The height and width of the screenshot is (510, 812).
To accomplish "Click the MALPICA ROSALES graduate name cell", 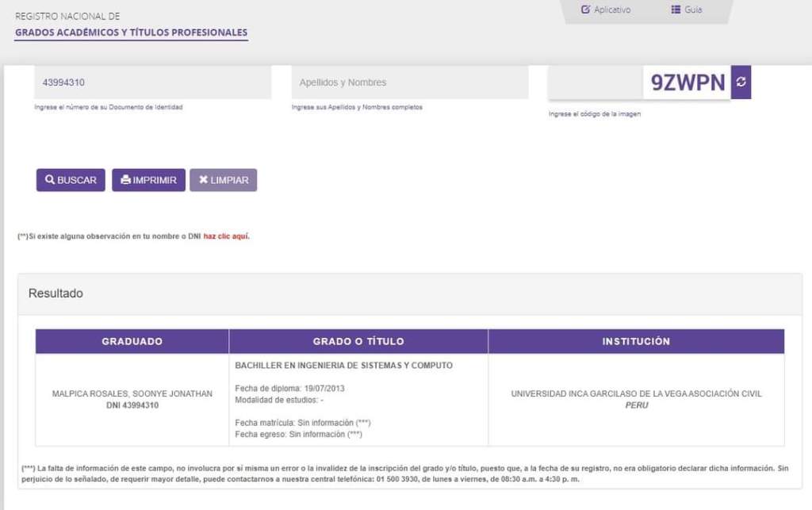I will click(132, 393).
